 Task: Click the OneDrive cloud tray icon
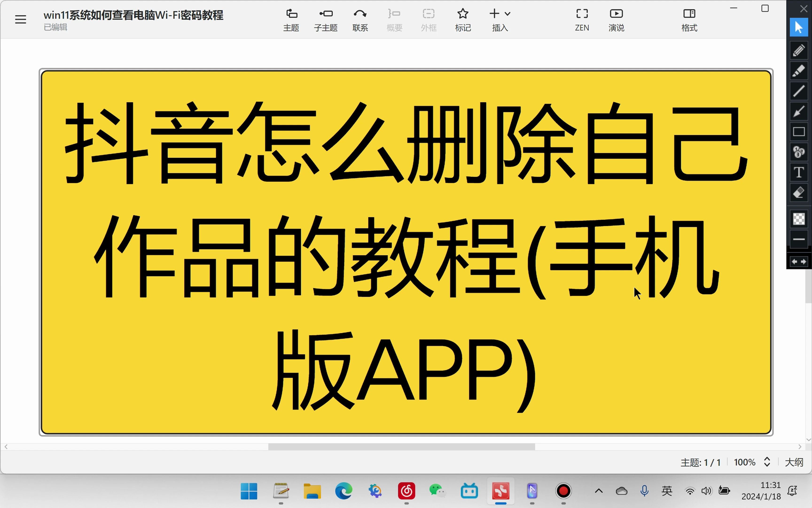click(x=622, y=491)
